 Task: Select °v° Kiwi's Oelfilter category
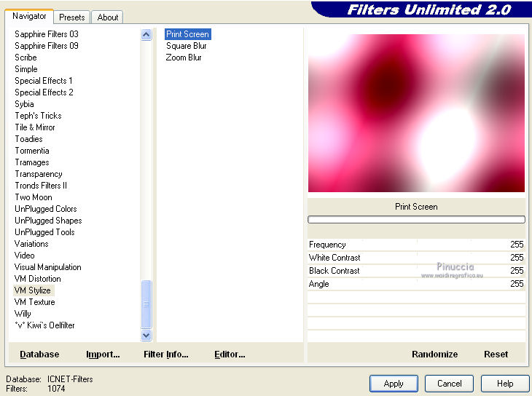click(44, 325)
